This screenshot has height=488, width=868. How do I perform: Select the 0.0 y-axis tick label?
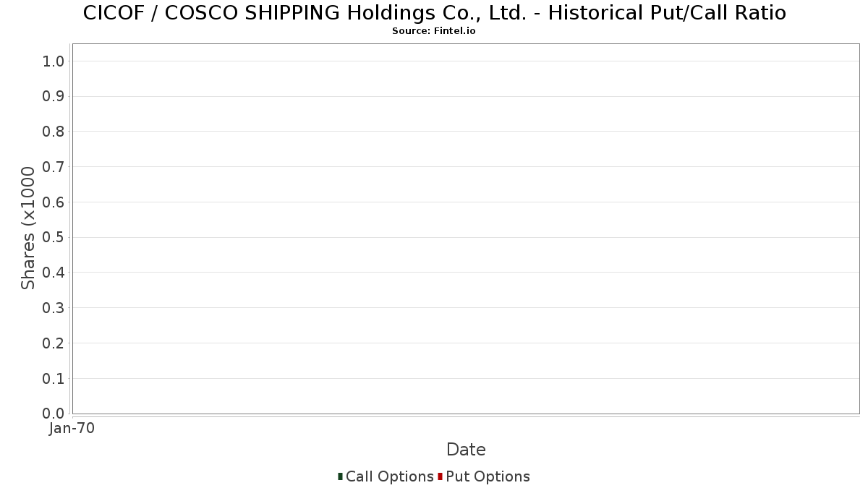click(54, 414)
